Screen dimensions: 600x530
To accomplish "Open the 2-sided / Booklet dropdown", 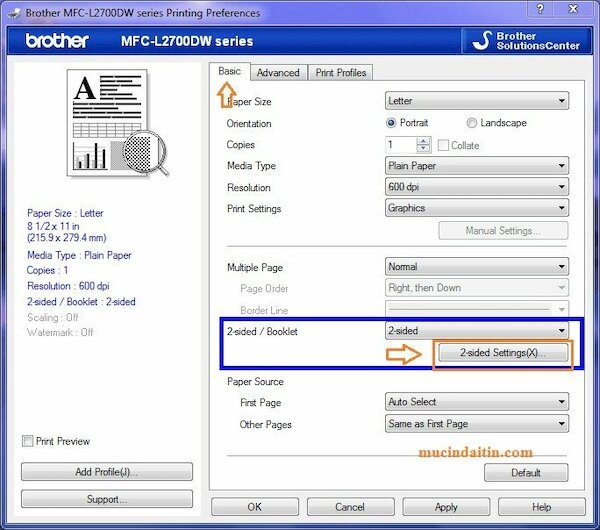I will (477, 331).
